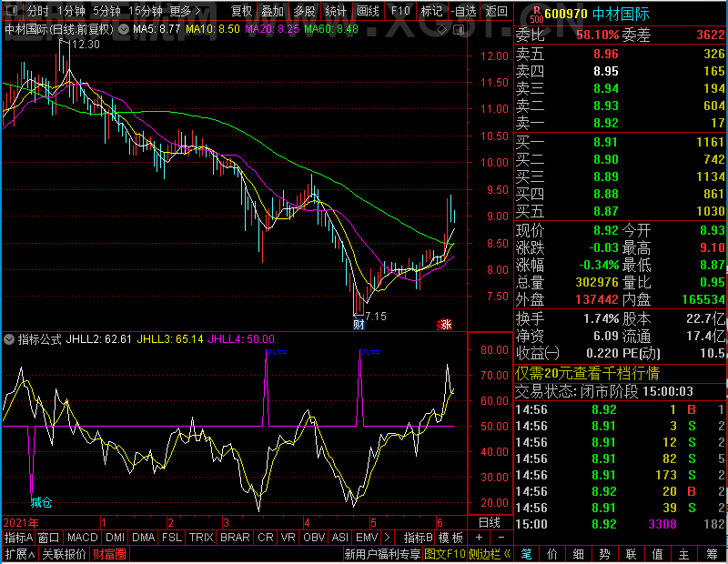
Task: Click the 指标A indicator button
Action: coord(18,538)
